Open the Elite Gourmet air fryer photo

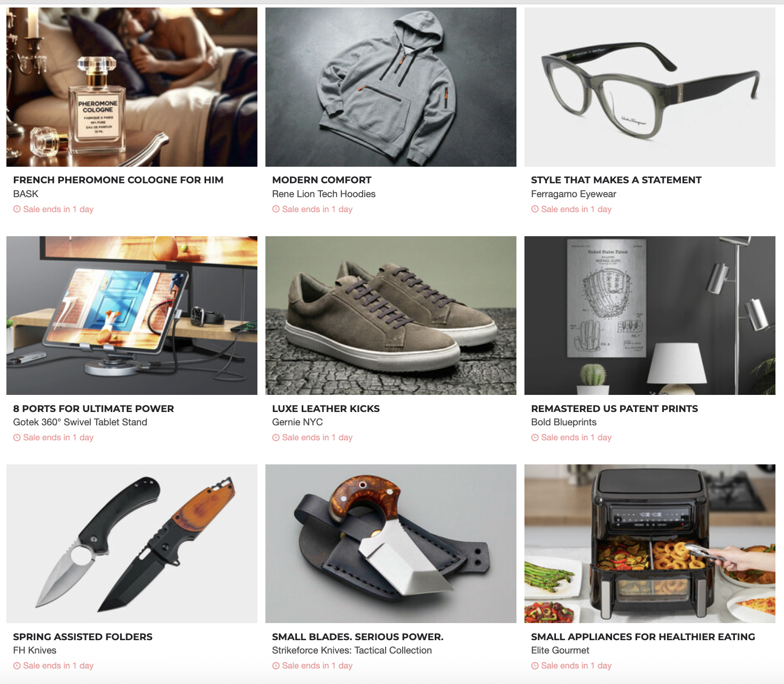point(650,543)
